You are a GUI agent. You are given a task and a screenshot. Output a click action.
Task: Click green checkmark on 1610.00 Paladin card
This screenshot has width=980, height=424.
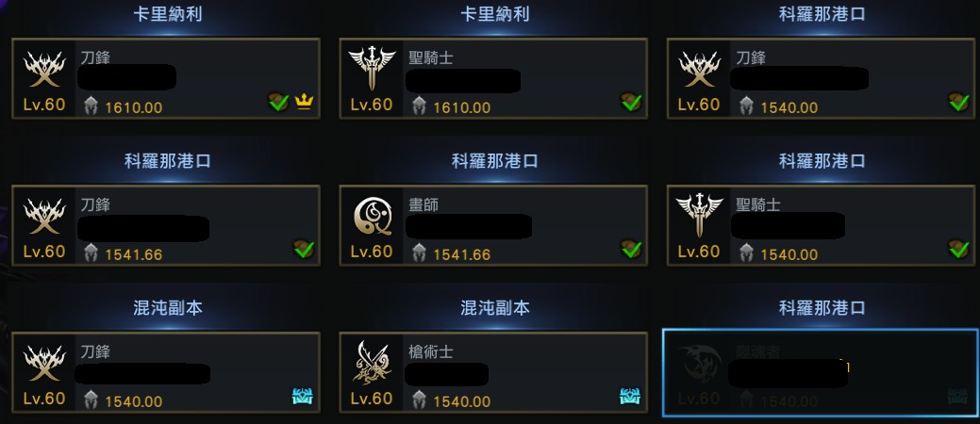(631, 102)
